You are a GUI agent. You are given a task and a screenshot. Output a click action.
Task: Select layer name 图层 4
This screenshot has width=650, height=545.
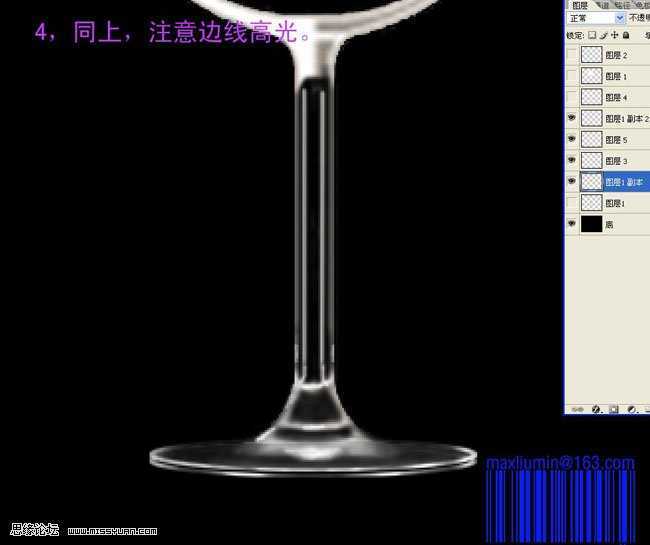point(616,97)
